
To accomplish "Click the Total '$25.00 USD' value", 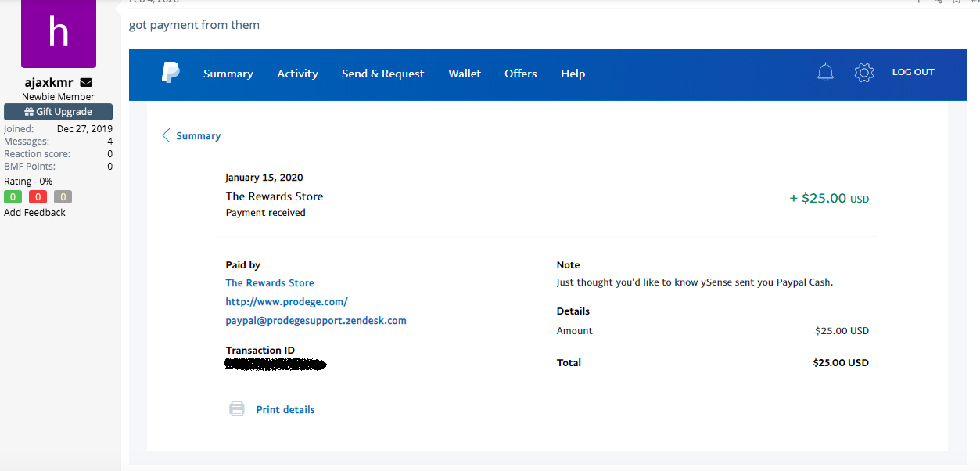I will pos(841,363).
